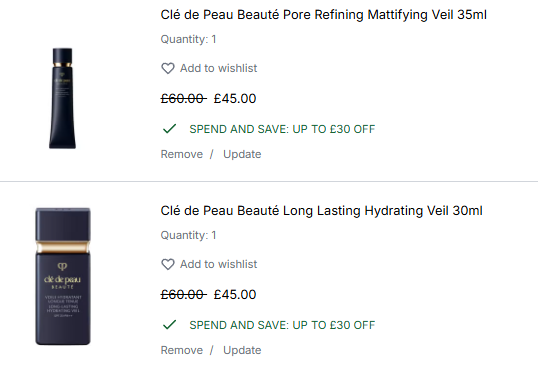This screenshot has height=375, width=538.
Task: Click Quantity: 1 under Hydrating Veil
Action: click(188, 235)
